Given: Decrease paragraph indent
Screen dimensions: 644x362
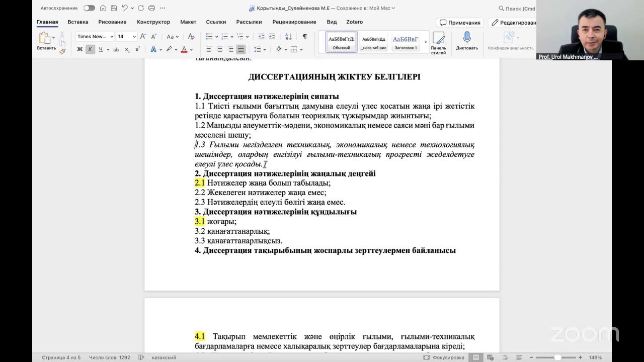Looking at the screenshot, I should (x=261, y=36).
